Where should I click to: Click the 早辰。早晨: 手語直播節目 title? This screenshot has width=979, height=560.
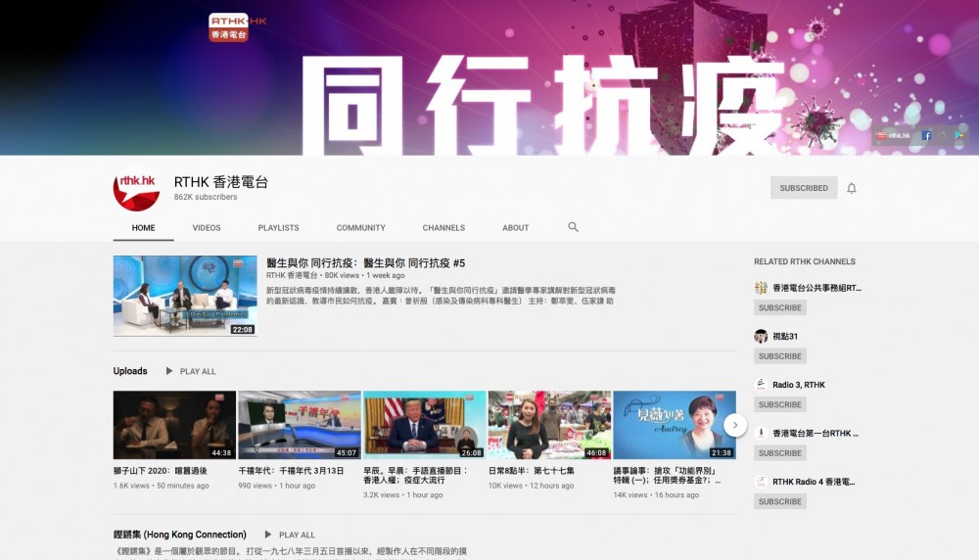tap(415, 475)
